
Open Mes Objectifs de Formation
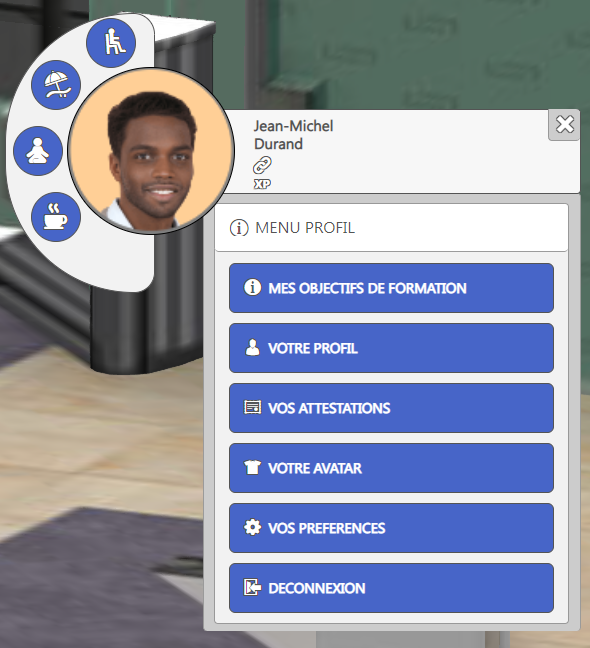tap(391, 288)
